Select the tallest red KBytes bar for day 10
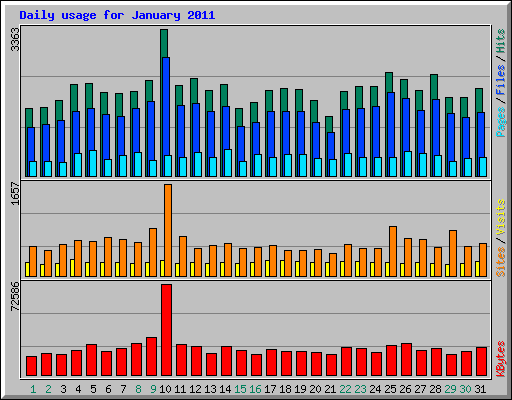The height and width of the screenshot is (400, 512). (167, 330)
